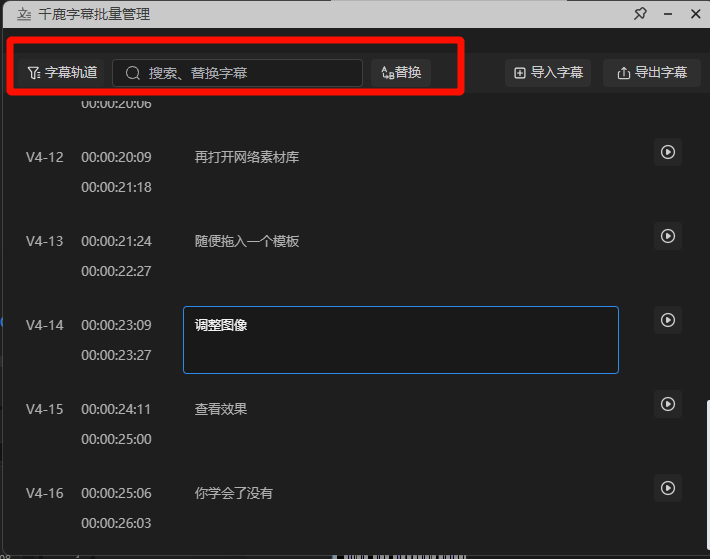The image size is (710, 559).
Task: Click the 搜索、替换字幕 search field
Action: pyautogui.click(x=237, y=73)
